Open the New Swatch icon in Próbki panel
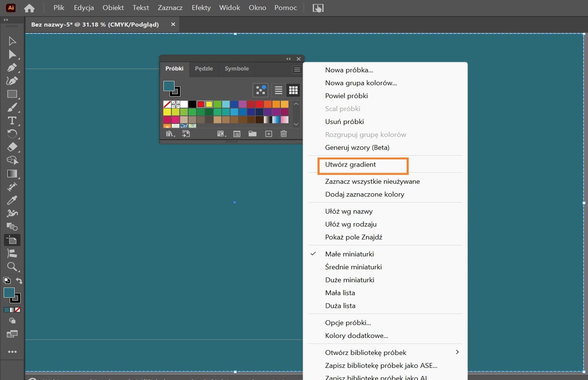Viewport: 588px width, 380px height. click(x=269, y=134)
